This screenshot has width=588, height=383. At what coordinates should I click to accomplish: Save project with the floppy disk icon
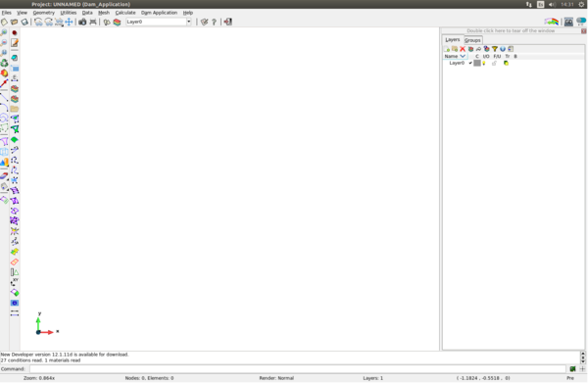pos(24,23)
